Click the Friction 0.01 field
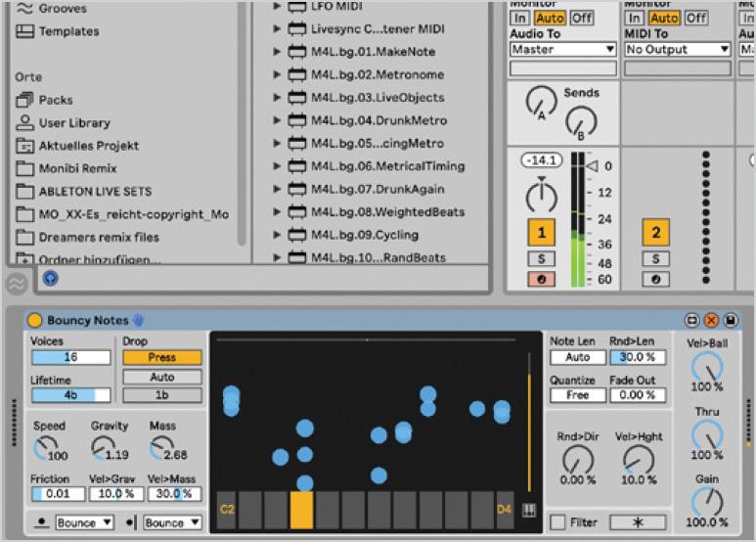 (x=59, y=494)
